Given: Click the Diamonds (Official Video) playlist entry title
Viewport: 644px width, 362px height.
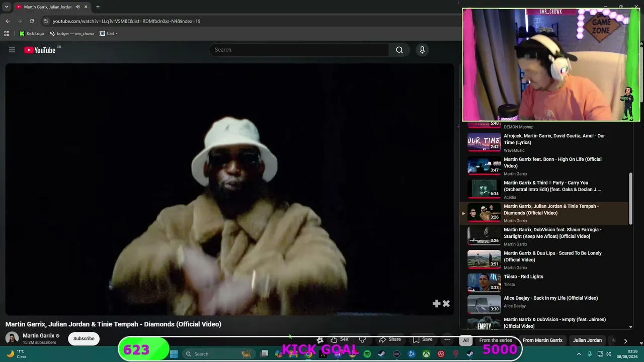Looking at the screenshot, I should tap(551, 209).
